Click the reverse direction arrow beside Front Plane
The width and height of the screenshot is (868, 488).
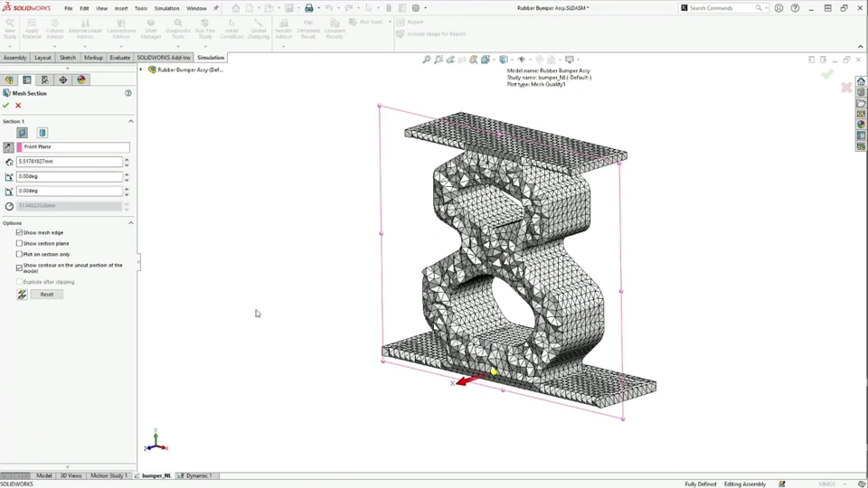(8, 147)
